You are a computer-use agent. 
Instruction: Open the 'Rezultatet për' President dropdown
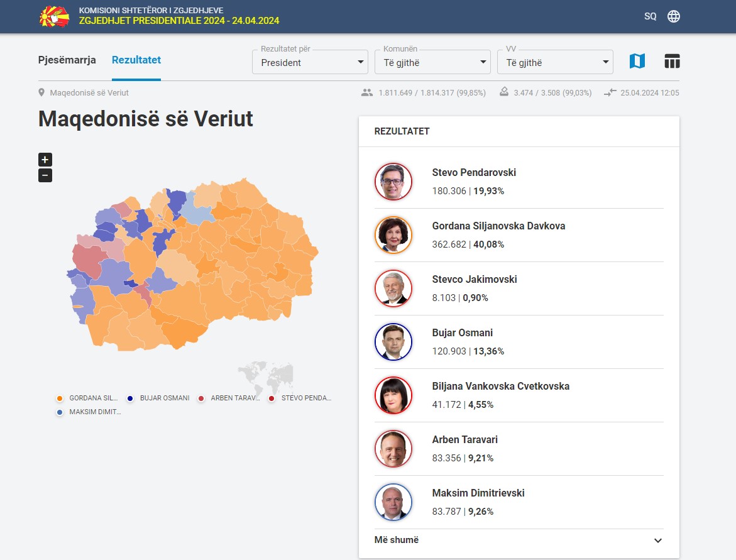point(310,62)
